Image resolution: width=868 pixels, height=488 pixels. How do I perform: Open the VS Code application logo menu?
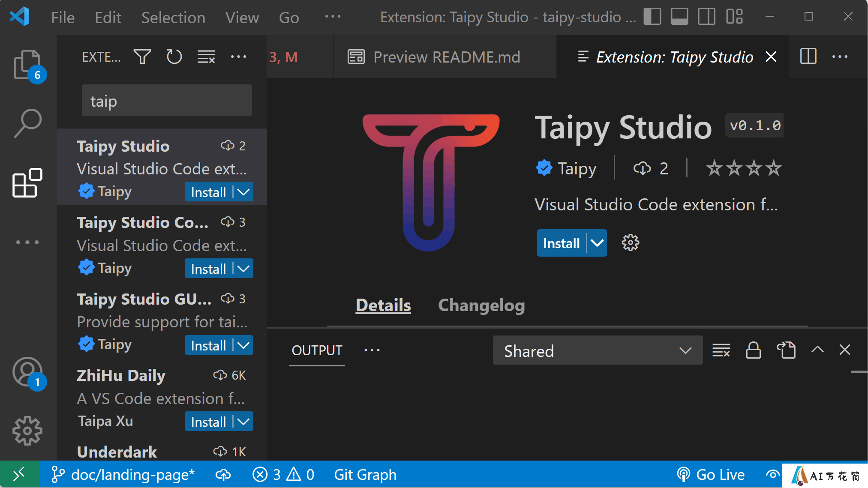[20, 17]
